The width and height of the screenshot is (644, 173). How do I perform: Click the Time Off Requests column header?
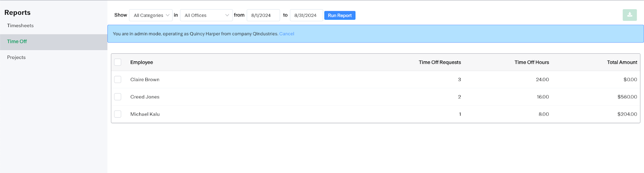tap(440, 62)
